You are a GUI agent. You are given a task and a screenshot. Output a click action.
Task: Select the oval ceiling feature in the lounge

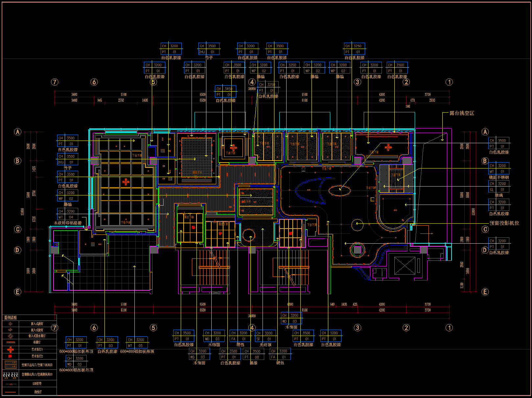point(339,190)
